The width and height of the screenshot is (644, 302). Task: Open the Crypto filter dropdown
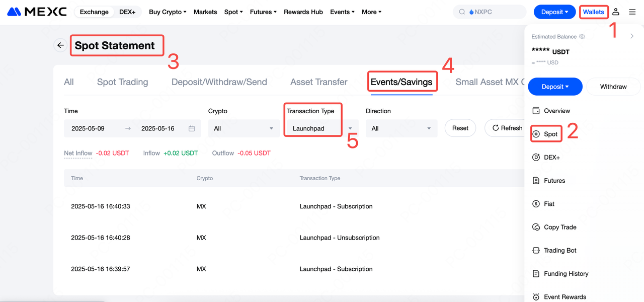pyautogui.click(x=244, y=128)
